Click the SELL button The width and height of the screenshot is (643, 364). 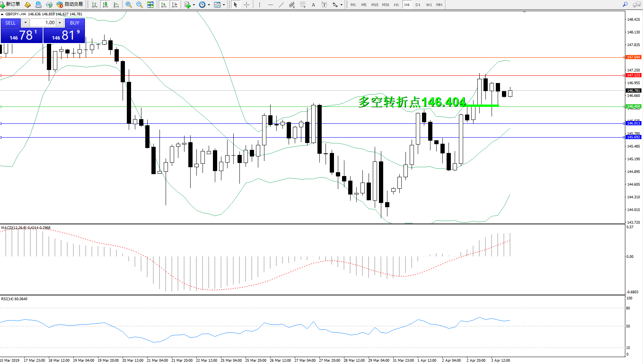pos(10,23)
